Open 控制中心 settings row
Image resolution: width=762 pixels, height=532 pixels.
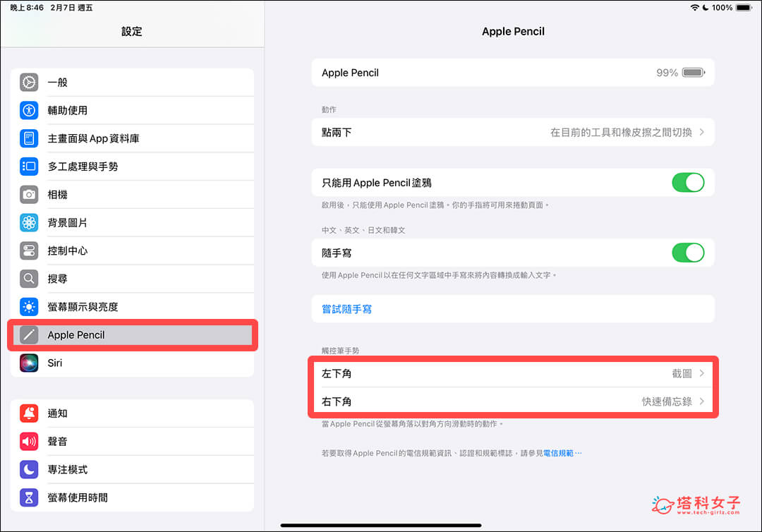pos(132,250)
